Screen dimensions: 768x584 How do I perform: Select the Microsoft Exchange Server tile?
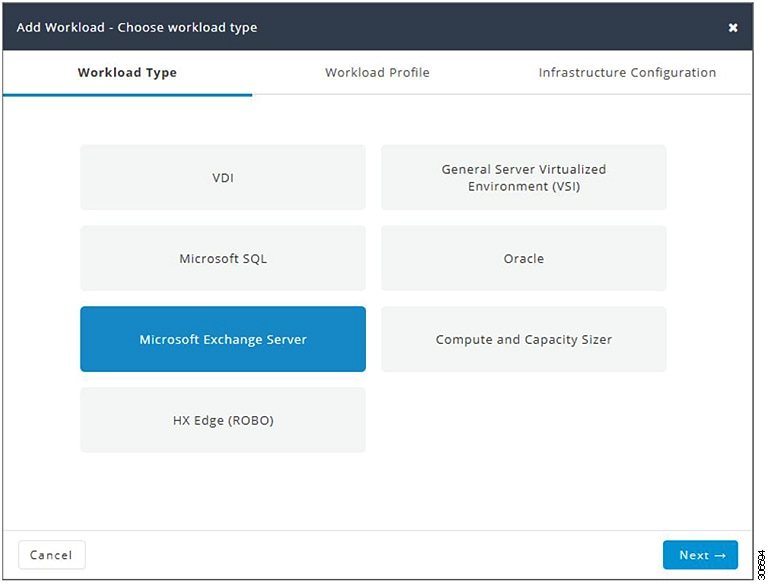(x=223, y=339)
